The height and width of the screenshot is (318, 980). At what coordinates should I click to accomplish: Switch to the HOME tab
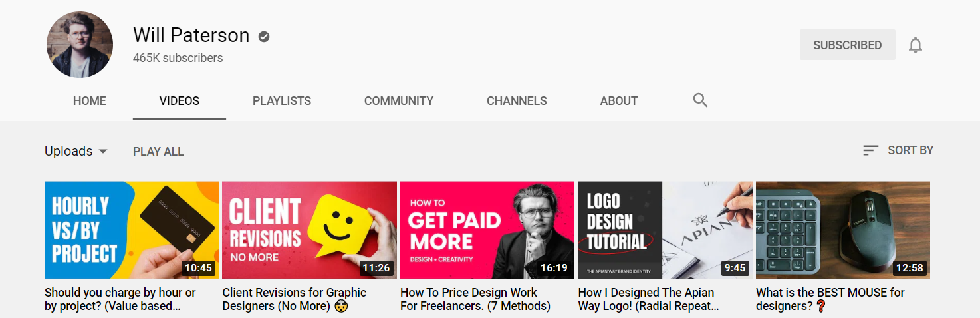(90, 101)
